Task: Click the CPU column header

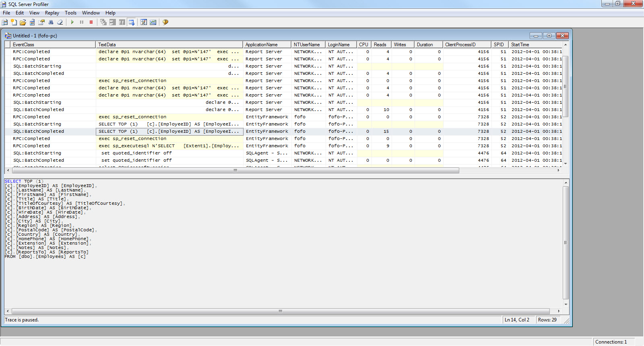Action: coord(364,45)
